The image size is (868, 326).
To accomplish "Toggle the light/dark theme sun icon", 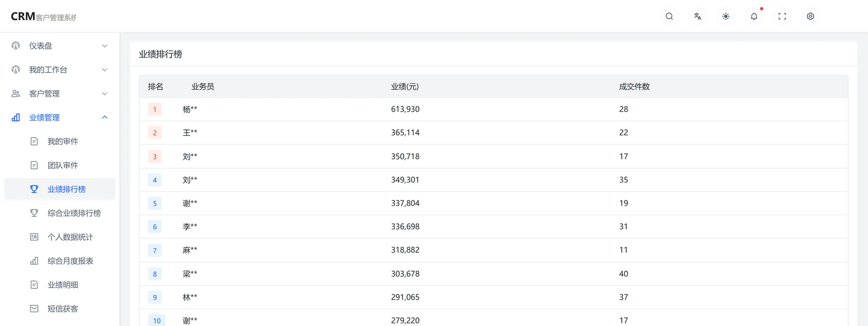I will (726, 16).
